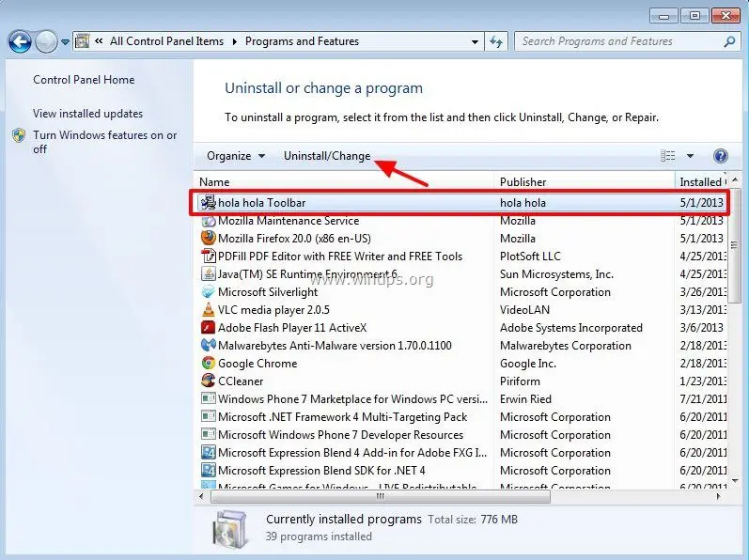Select Google Chrome program name
The image size is (749, 560).
[257, 364]
